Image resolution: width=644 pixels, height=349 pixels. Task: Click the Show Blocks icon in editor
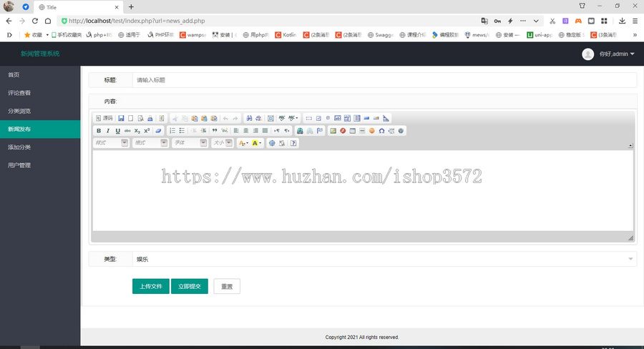pyautogui.click(x=282, y=143)
